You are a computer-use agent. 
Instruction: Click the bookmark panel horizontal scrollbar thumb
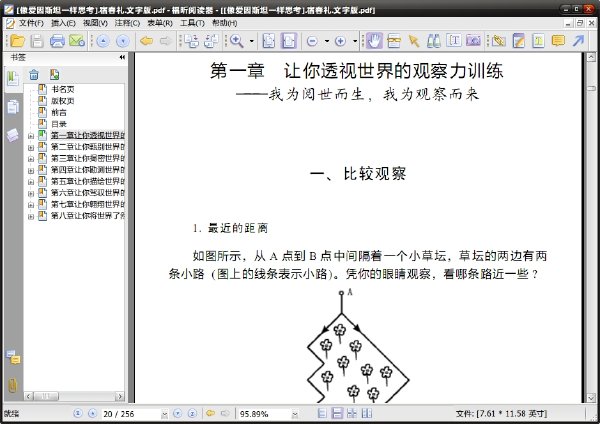(x=46, y=396)
